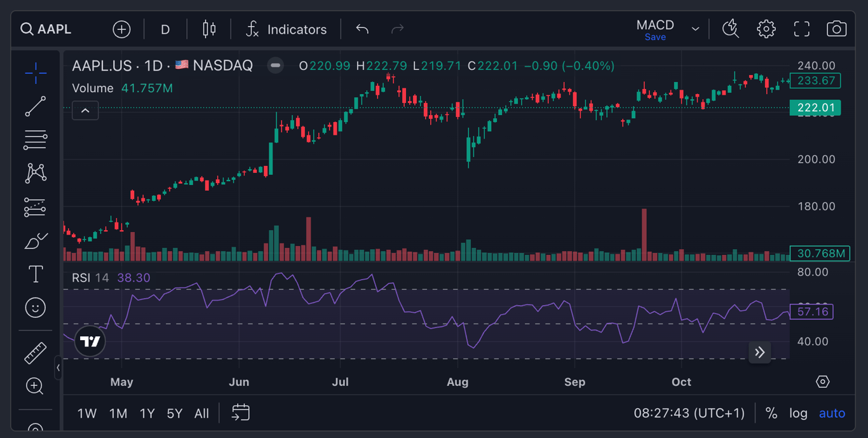
Task: Select the ruler measure tool
Action: (36, 353)
